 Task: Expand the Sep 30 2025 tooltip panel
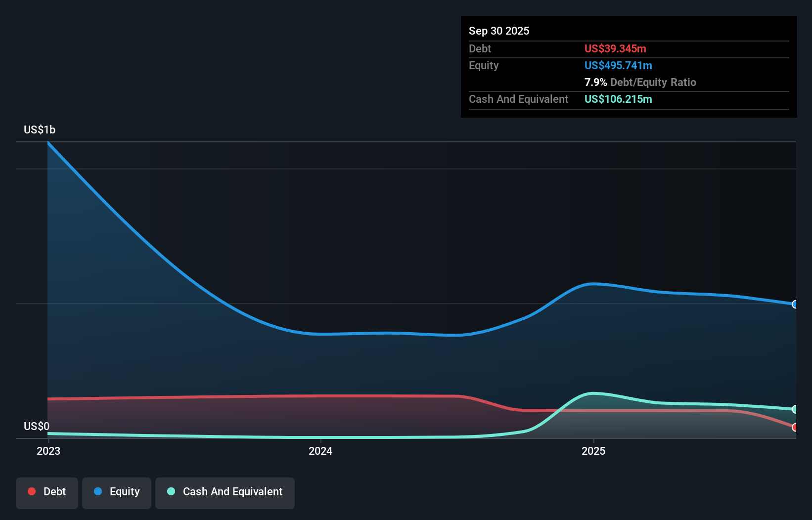pos(499,31)
